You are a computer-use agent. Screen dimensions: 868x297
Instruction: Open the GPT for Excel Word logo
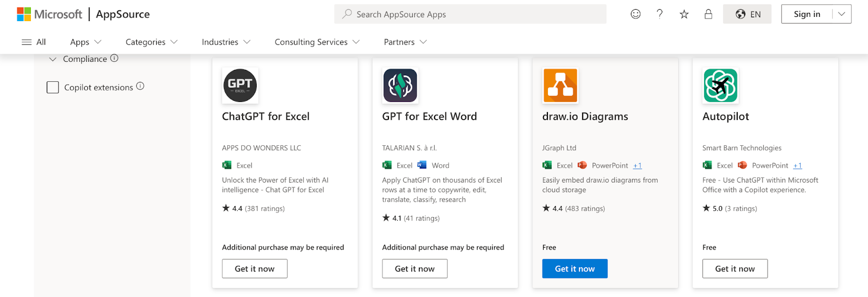coord(400,86)
